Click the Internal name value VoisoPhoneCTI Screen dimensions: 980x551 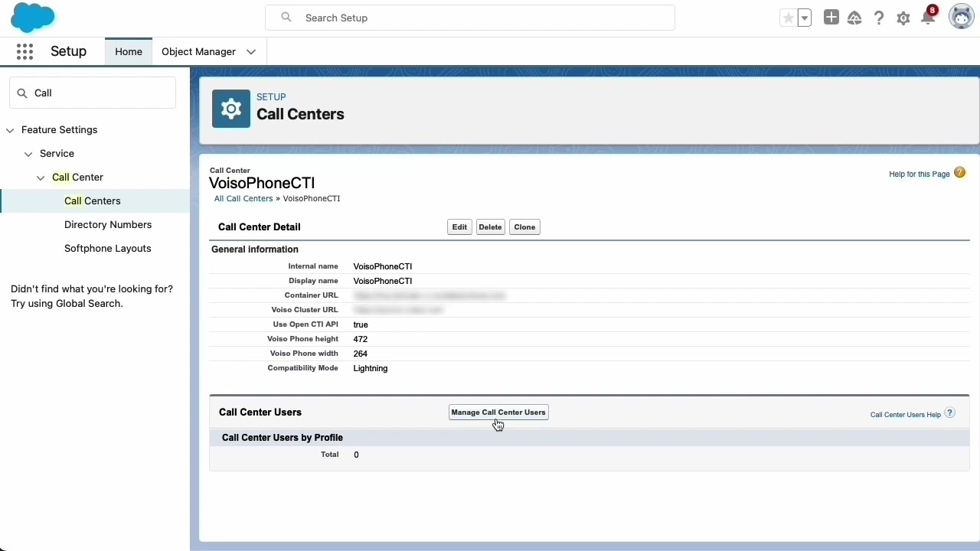tap(383, 266)
